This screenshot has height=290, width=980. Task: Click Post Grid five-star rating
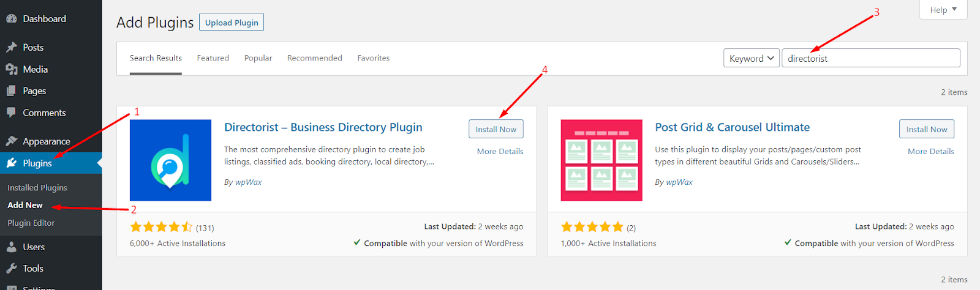click(592, 227)
